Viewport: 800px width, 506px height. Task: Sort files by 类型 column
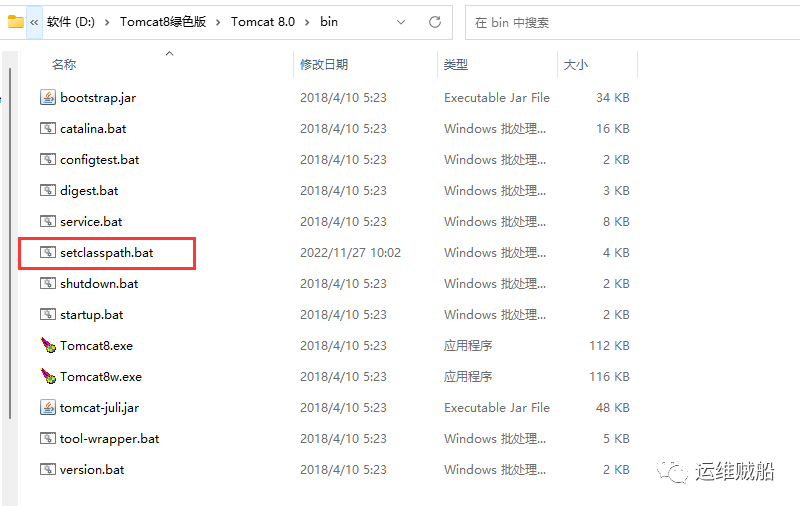[456, 65]
